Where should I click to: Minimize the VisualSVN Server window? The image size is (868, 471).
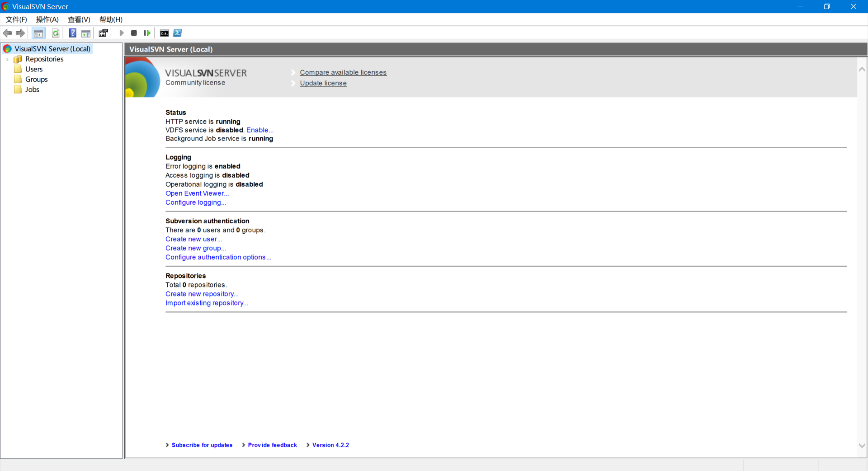[801, 6]
